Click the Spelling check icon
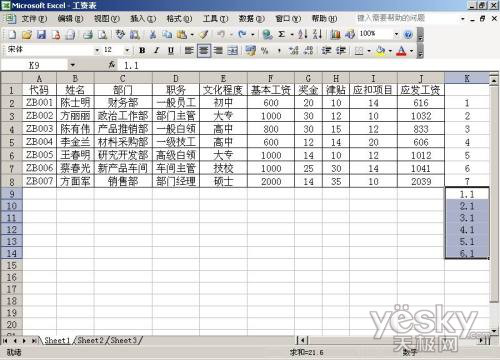This screenshot has width=500, height=360. [120, 34]
